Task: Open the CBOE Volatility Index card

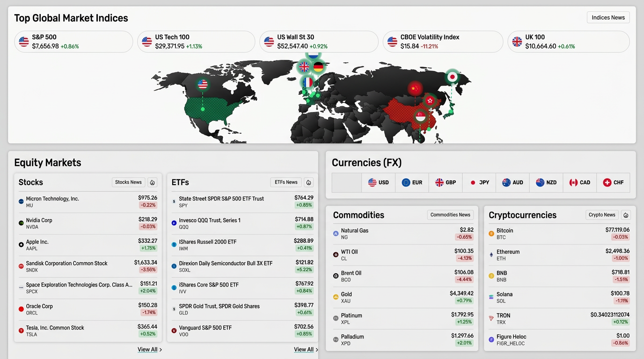Action: click(443, 42)
